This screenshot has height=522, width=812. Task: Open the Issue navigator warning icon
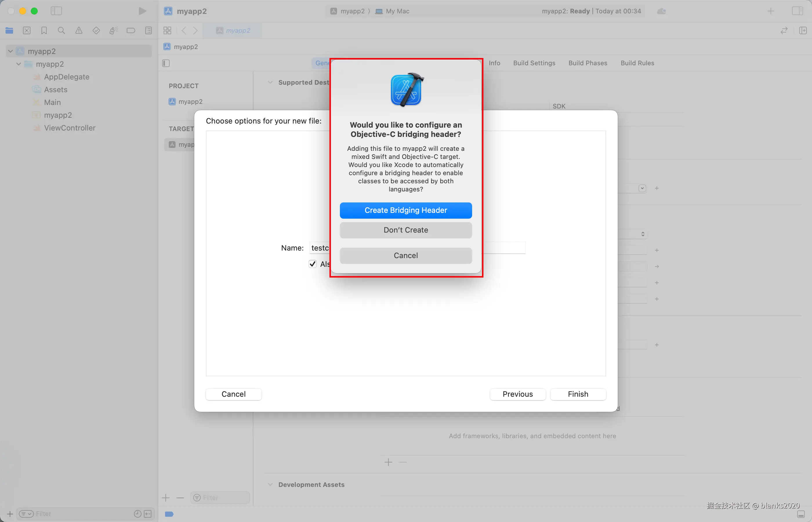click(79, 30)
